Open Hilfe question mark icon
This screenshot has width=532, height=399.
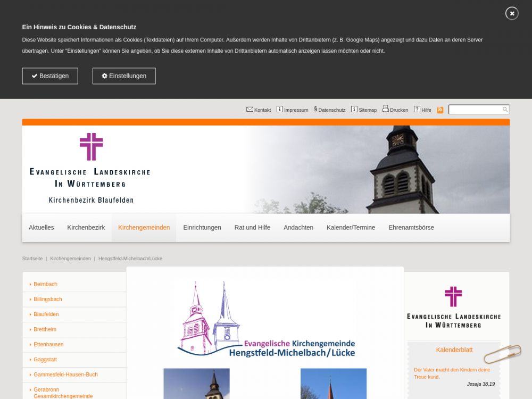(x=417, y=110)
